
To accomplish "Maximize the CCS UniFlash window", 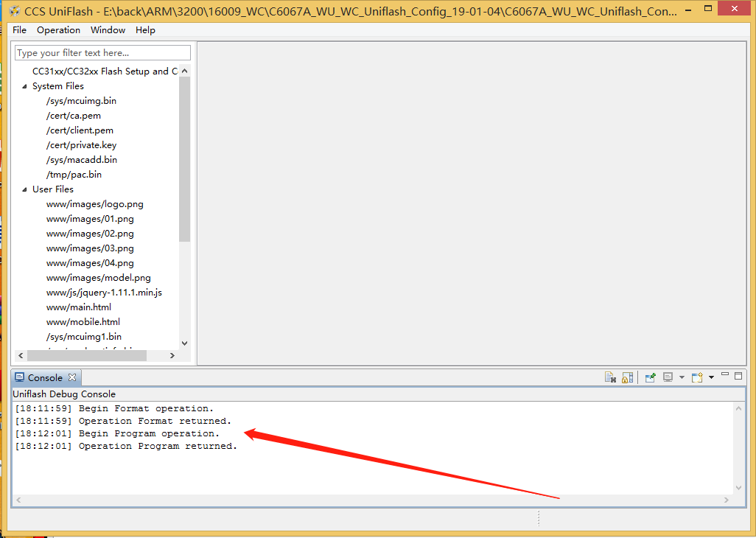I will pos(708,8).
